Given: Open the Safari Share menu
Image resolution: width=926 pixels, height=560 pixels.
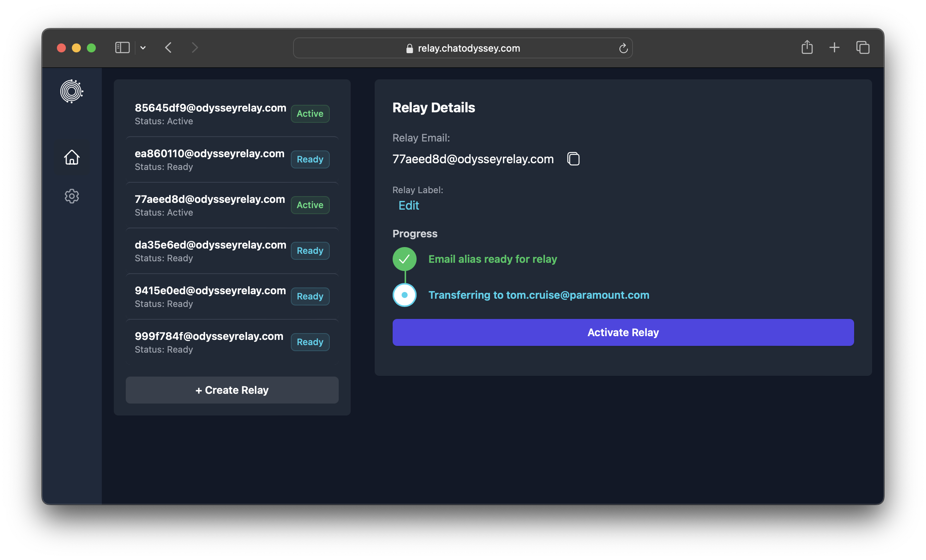Looking at the screenshot, I should coord(807,48).
